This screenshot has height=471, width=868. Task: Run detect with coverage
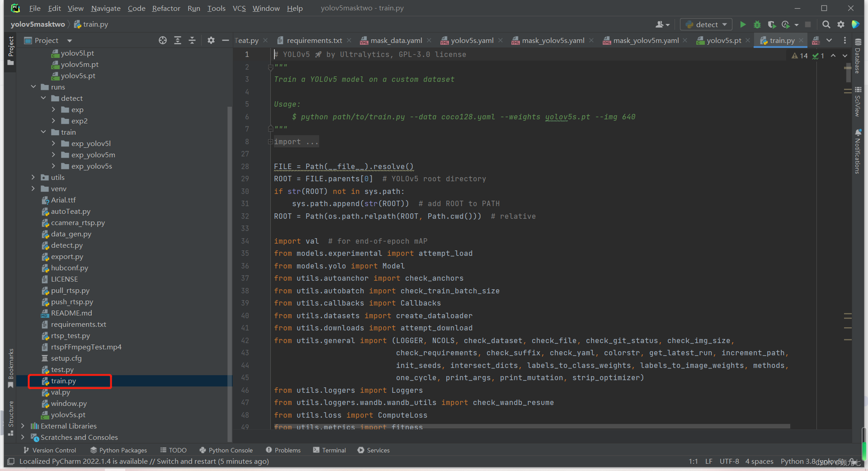pyautogui.click(x=772, y=24)
